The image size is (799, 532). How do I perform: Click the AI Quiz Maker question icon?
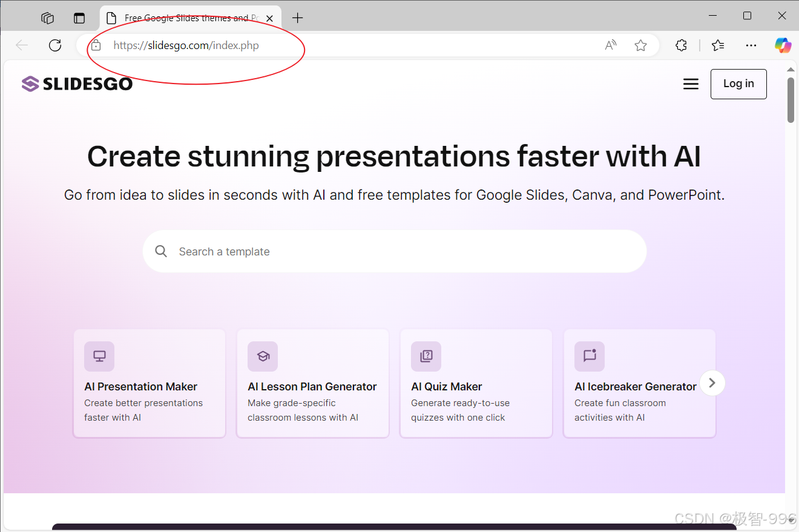[x=426, y=356]
